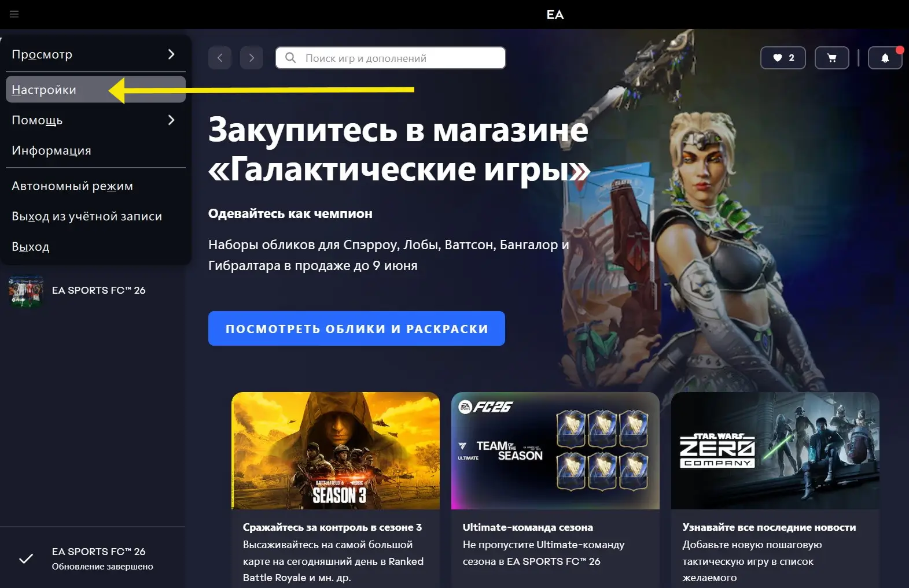Open the Помощь menu entry
This screenshot has height=588, width=909.
pyautogui.click(x=95, y=120)
